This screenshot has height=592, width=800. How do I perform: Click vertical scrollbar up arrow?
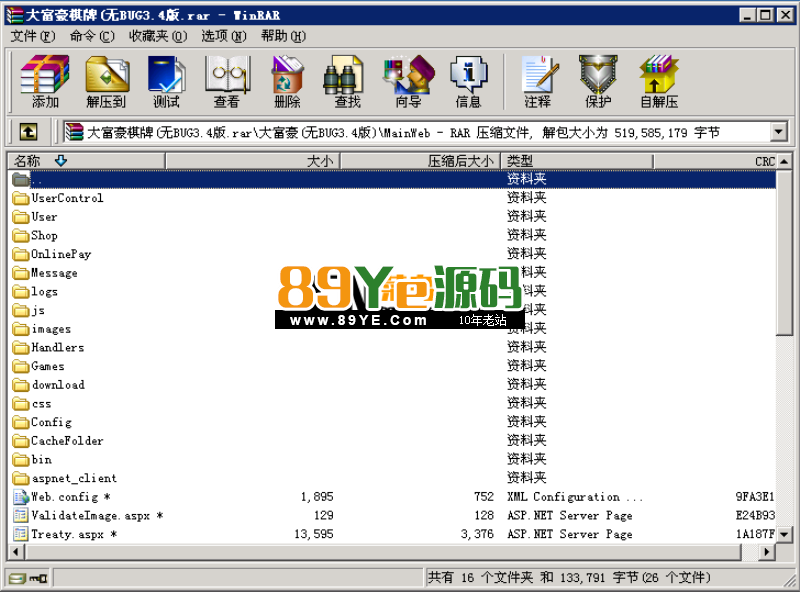click(785, 162)
